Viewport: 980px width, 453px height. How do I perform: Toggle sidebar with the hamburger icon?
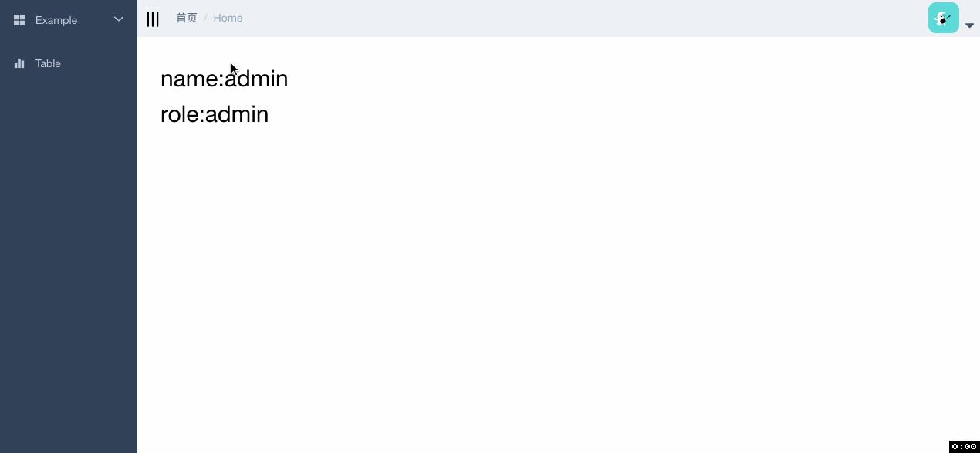[153, 19]
